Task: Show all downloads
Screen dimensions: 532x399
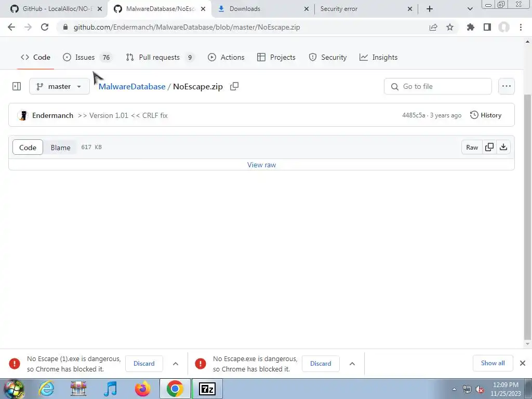Action: 493,363
